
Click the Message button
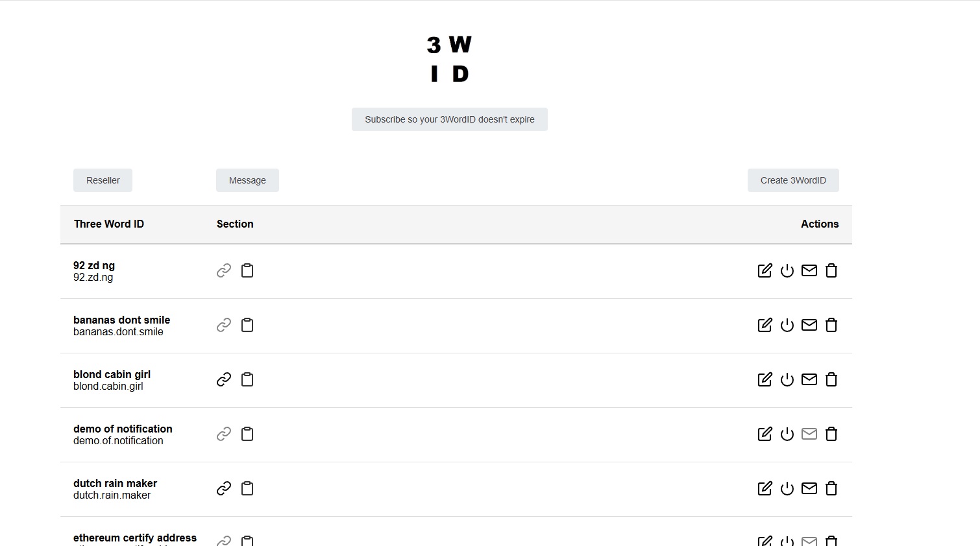tap(247, 180)
